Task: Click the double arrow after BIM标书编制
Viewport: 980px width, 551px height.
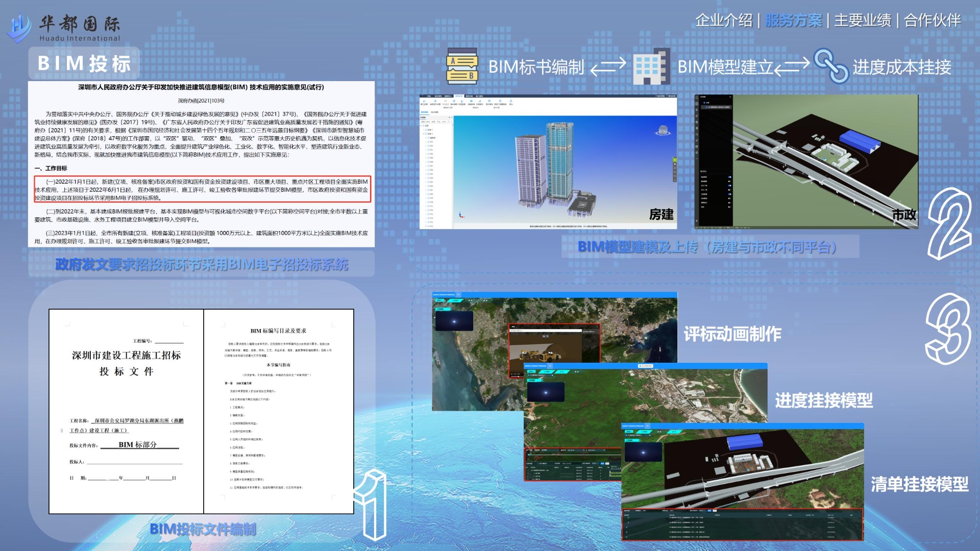Action: point(608,66)
